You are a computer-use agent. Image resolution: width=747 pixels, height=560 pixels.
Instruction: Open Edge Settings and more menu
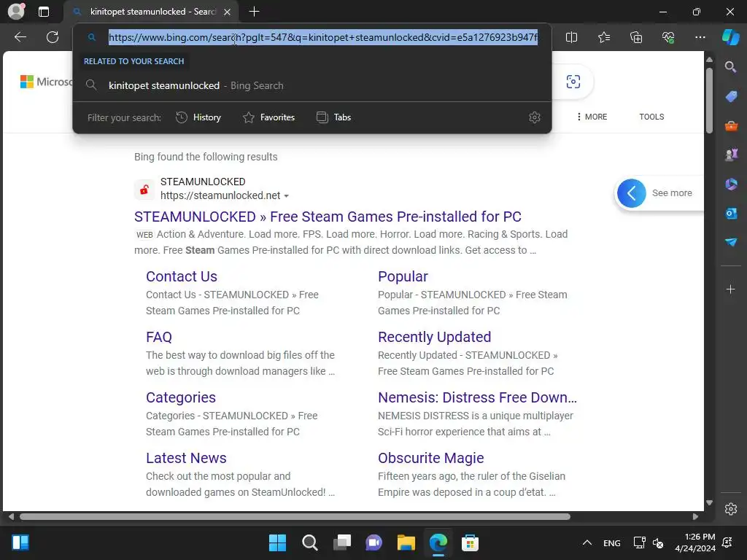pyautogui.click(x=700, y=37)
